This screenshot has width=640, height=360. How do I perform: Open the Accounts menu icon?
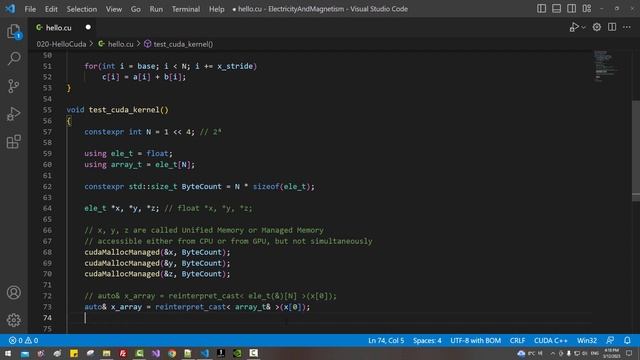(14, 292)
